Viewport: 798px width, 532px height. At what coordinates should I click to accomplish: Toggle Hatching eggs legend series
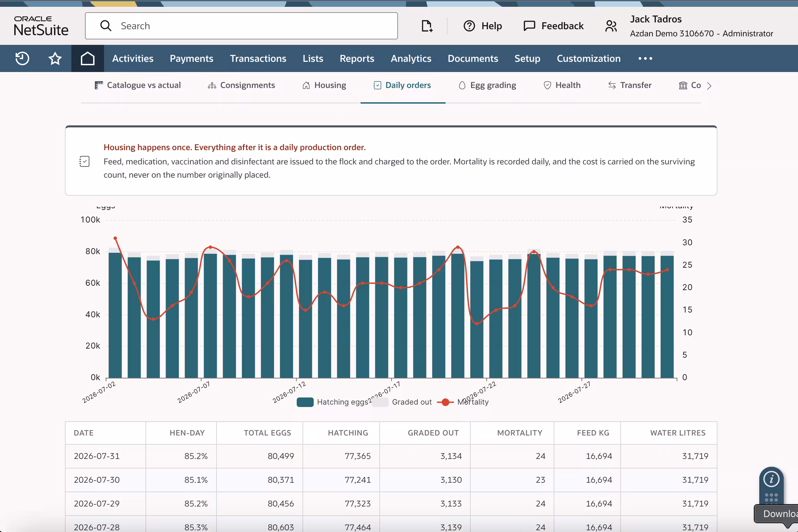point(333,402)
